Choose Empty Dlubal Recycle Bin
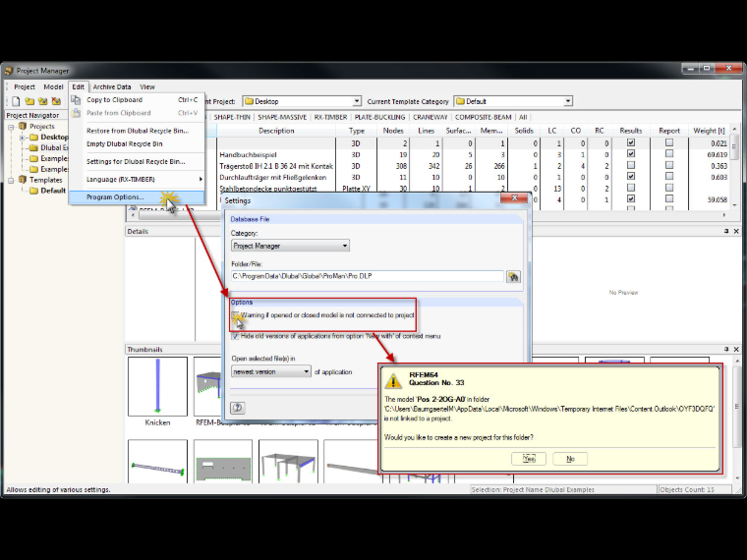The height and width of the screenshot is (560, 747). coord(138,143)
